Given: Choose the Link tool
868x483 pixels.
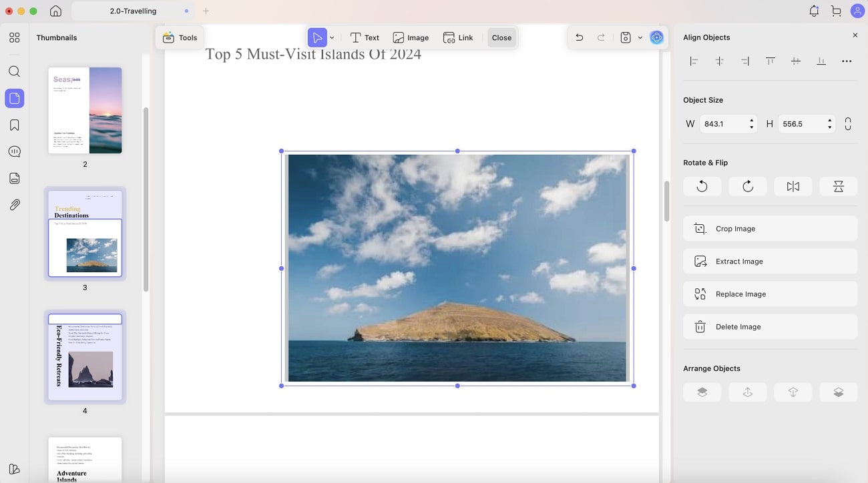Looking at the screenshot, I should [x=458, y=37].
